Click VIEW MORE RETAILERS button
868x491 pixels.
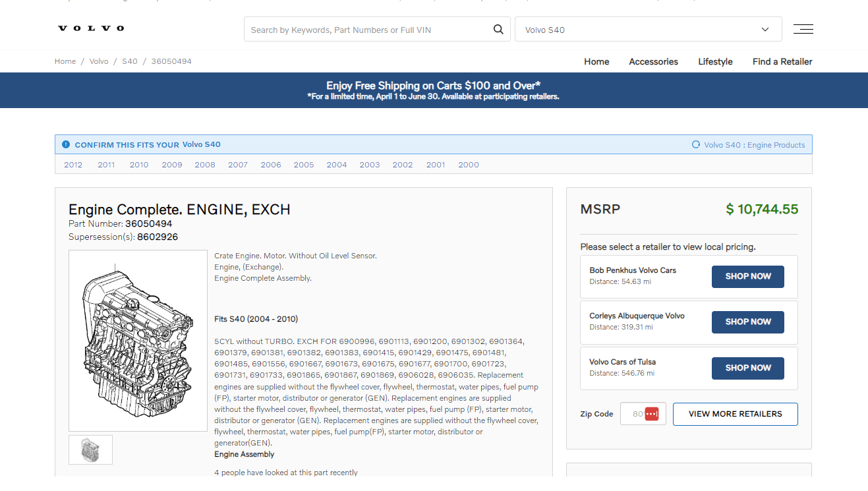(736, 414)
